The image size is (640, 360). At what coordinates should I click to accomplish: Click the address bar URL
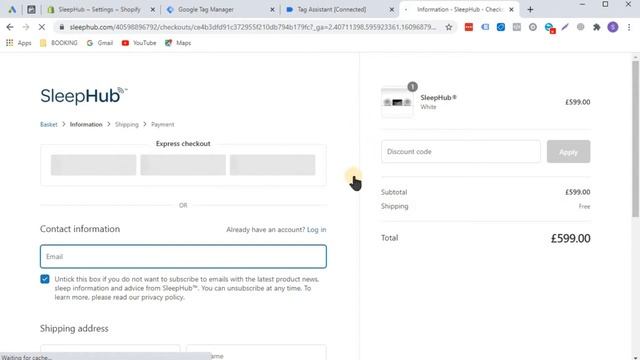252,27
